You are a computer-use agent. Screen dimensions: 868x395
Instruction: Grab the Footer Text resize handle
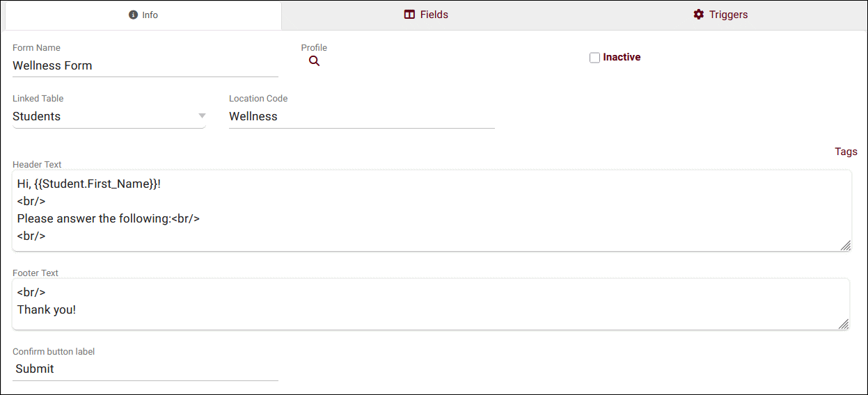pyautogui.click(x=843, y=323)
